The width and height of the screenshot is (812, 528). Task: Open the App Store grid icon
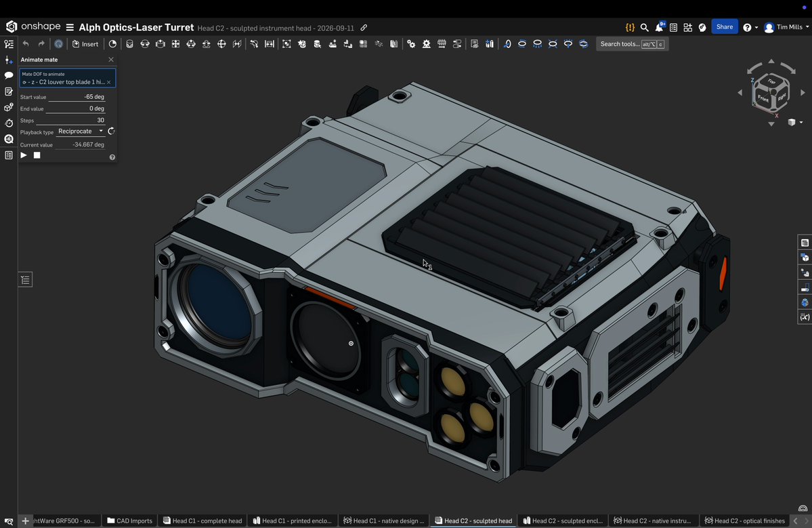(687, 28)
